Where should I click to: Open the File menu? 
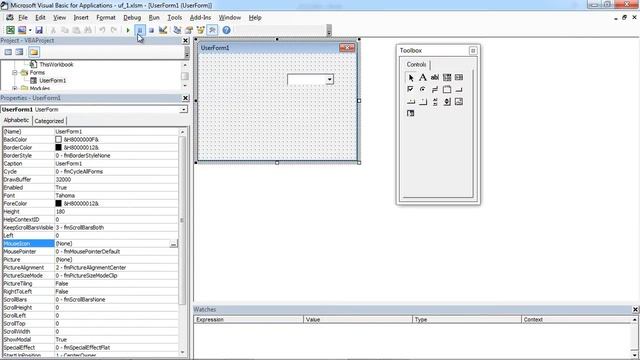tap(23, 18)
